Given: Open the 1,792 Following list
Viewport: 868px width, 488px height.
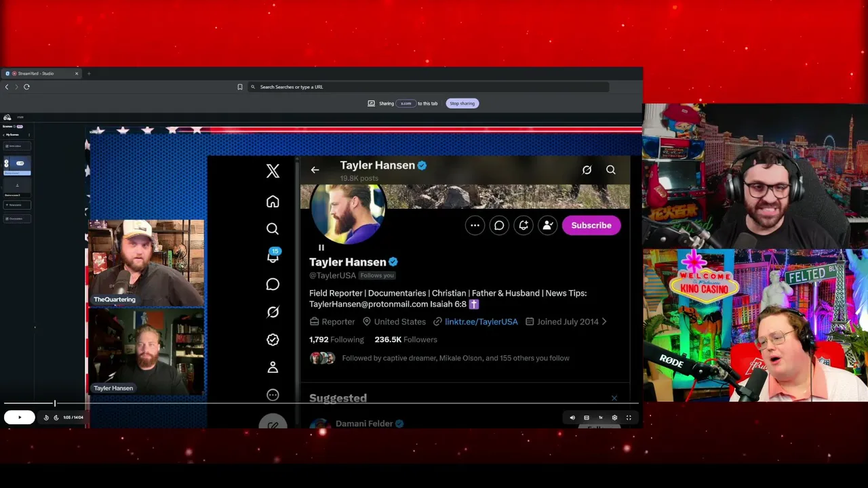Looking at the screenshot, I should [336, 340].
